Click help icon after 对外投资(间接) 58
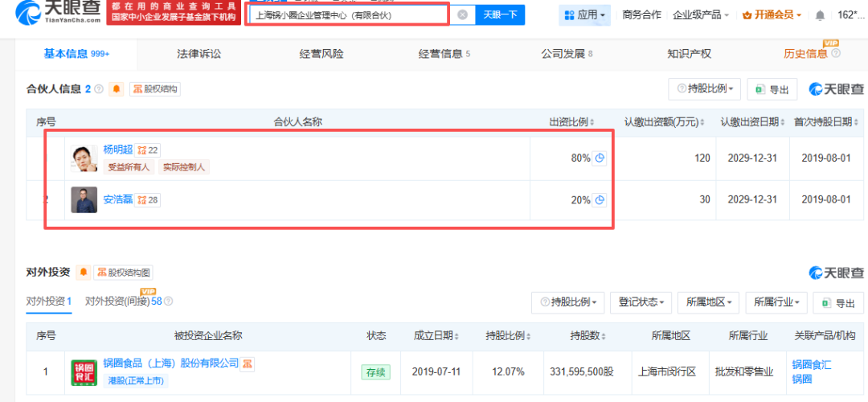The width and height of the screenshot is (868, 402). tap(169, 301)
